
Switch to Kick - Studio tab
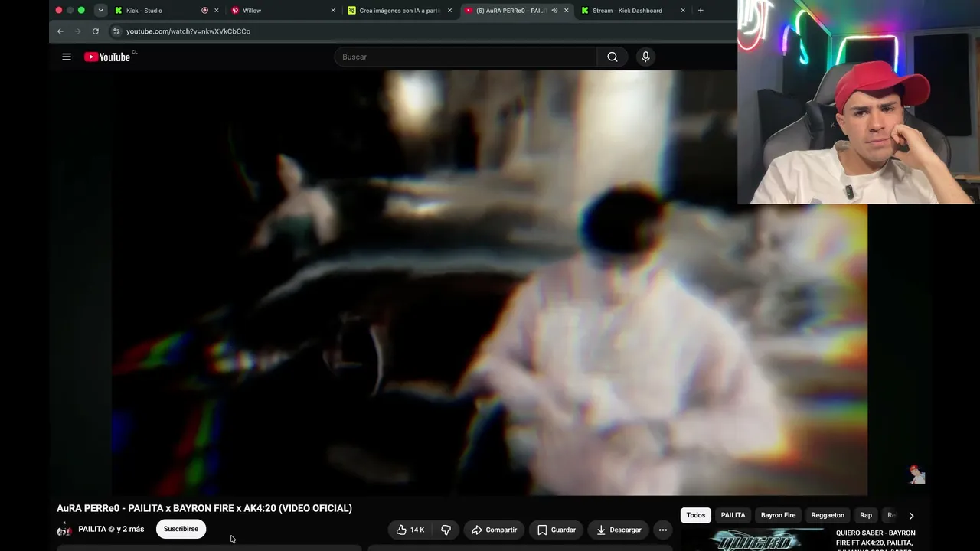(144, 11)
